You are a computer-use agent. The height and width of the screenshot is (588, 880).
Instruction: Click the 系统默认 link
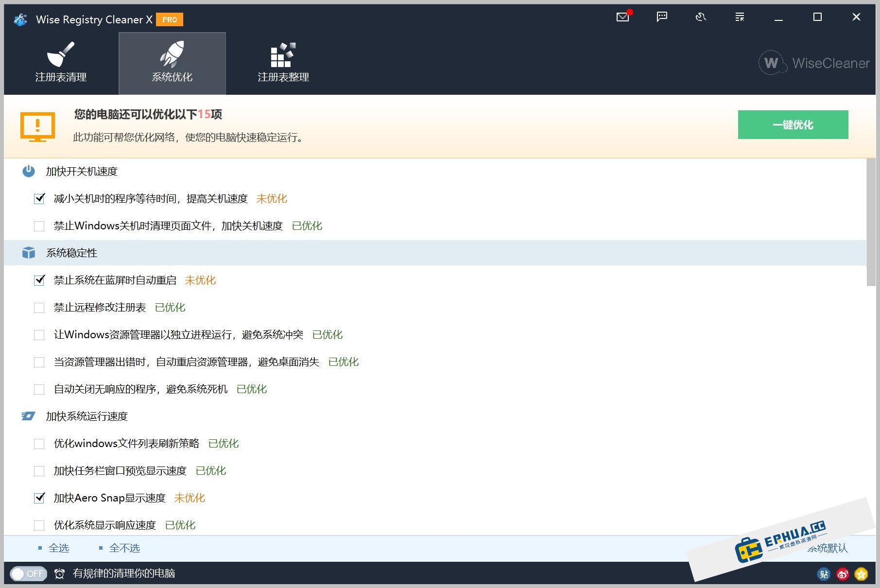coord(828,548)
